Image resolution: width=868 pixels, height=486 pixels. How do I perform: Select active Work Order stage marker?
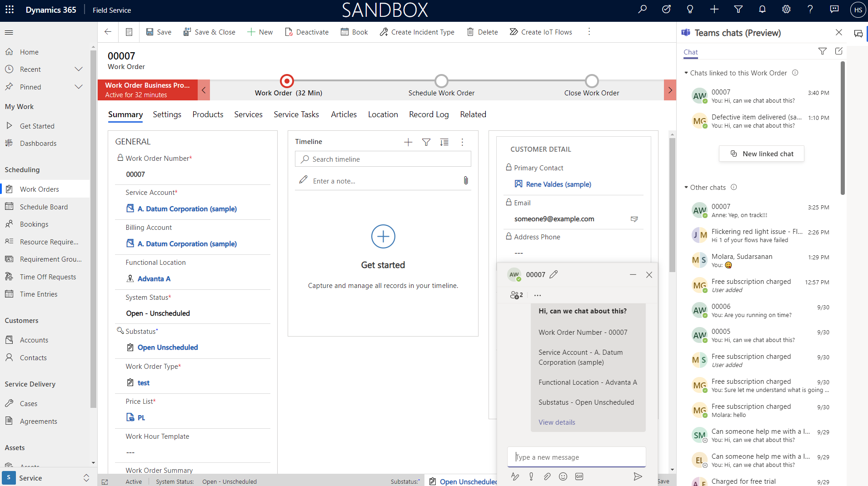(287, 81)
